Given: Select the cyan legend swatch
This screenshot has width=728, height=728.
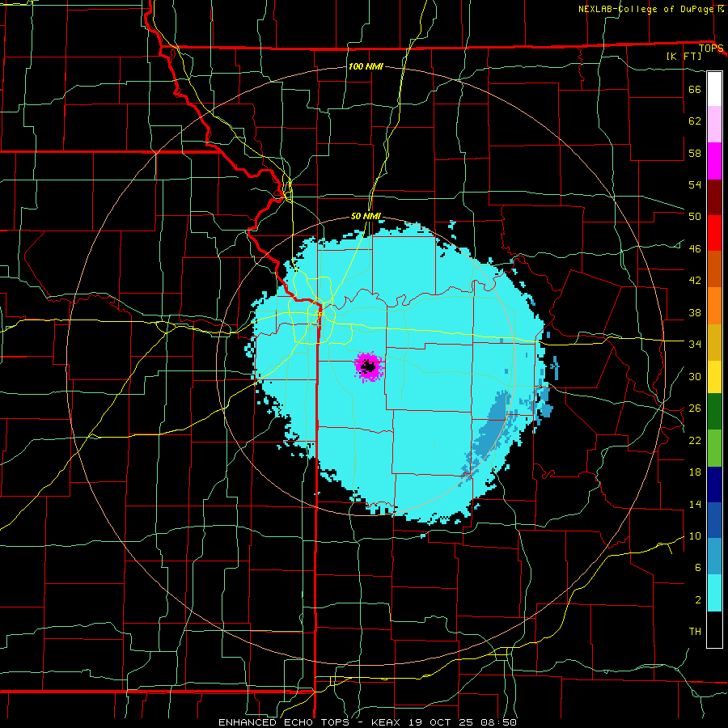Looking at the screenshot, I should 714,593.
